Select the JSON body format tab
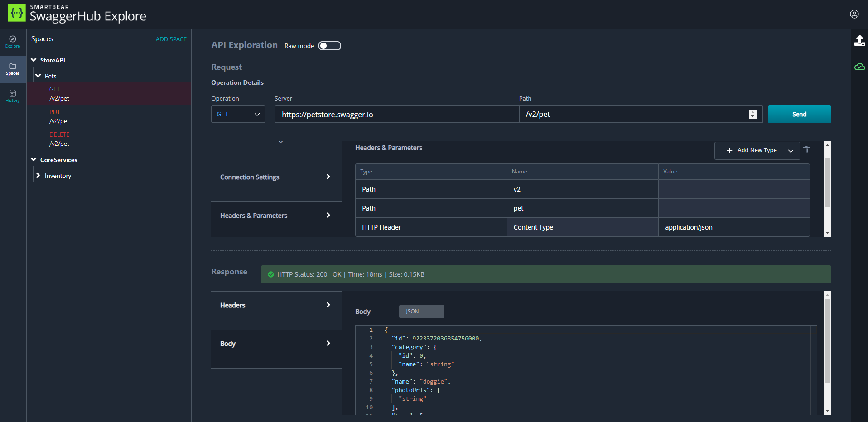Image resolution: width=868 pixels, height=422 pixels. coord(421,312)
